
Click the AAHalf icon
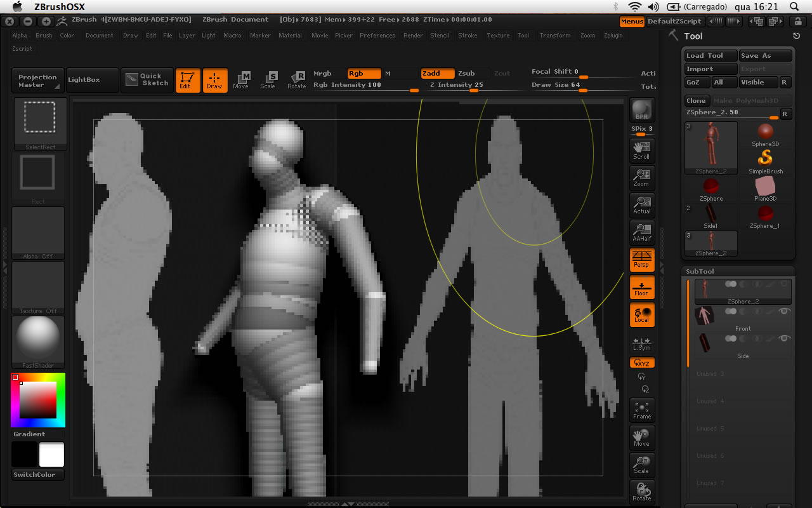(x=642, y=232)
